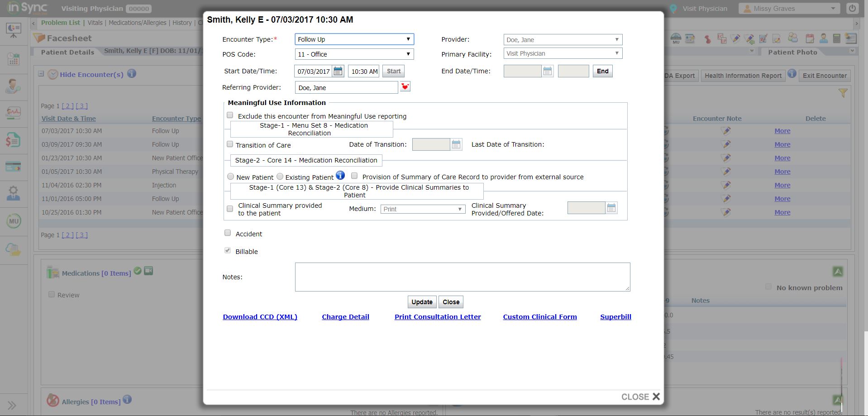Open the Charge Detail link
The width and height of the screenshot is (868, 416).
[x=345, y=317]
